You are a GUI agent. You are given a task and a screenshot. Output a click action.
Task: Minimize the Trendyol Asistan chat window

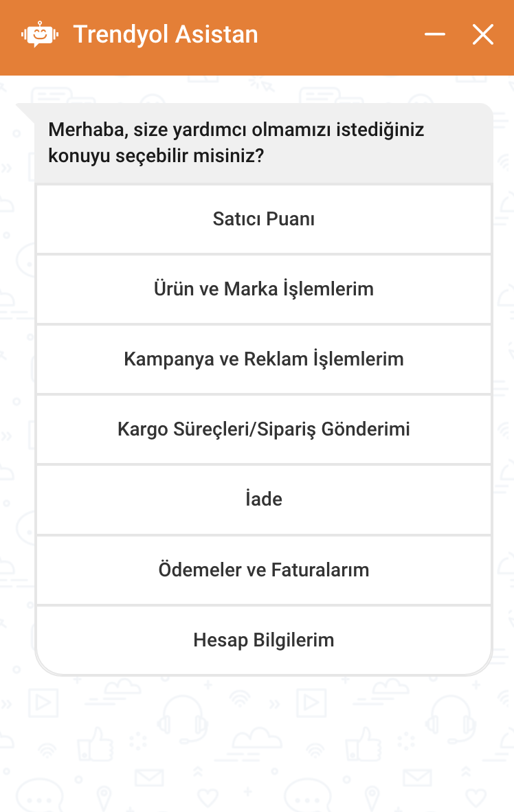click(435, 34)
